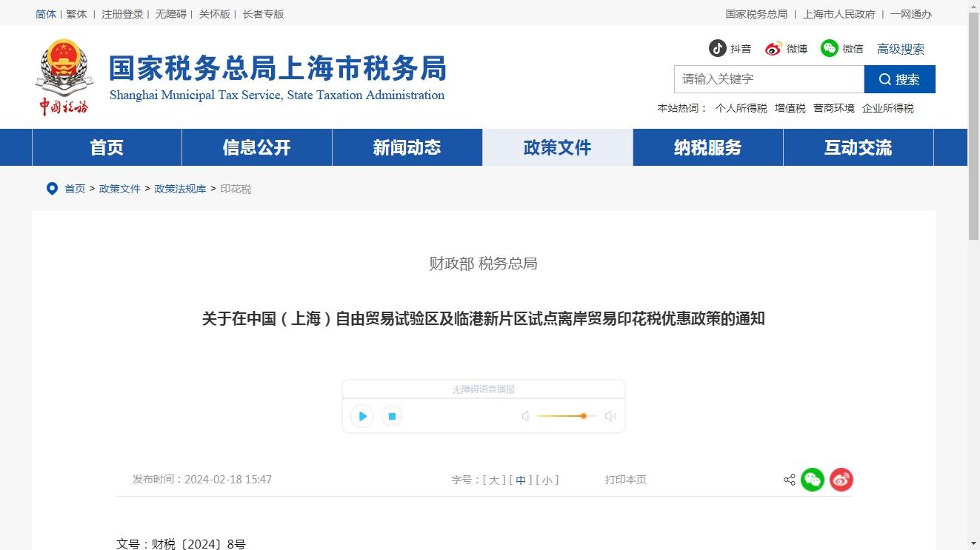This screenshot has width=980, height=550.
Task: Open the 政策文件 navigation tab
Action: (557, 147)
